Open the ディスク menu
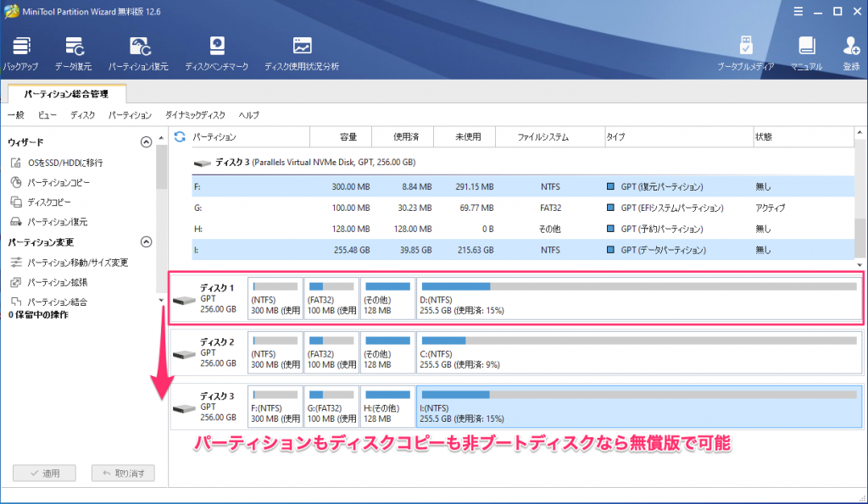The height and width of the screenshot is (504, 868). coord(82,115)
